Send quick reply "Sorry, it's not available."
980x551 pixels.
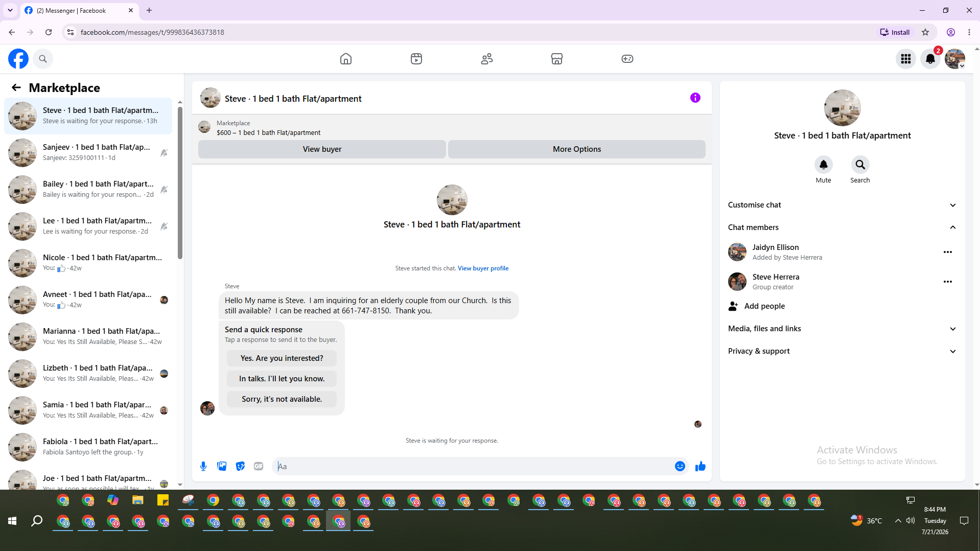282,399
